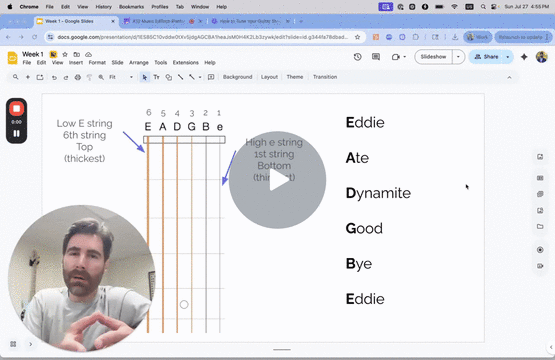Click the Share button
555x360 pixels.
click(487, 57)
